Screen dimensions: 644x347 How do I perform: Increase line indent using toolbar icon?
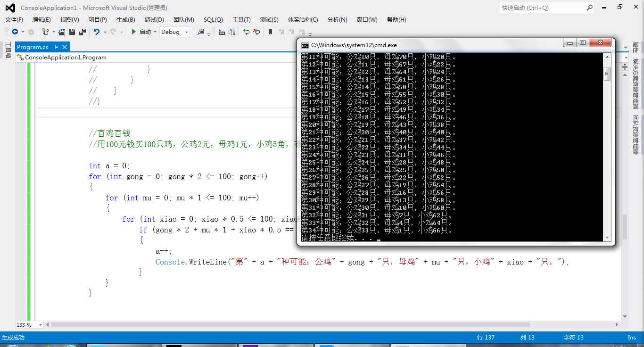click(232, 32)
